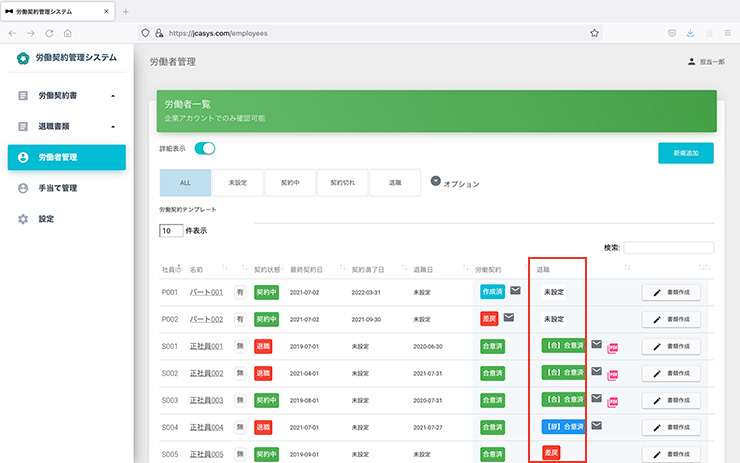Screen dimensions: 740x463
Task: Click the 新規追加 button
Action: 686,153
